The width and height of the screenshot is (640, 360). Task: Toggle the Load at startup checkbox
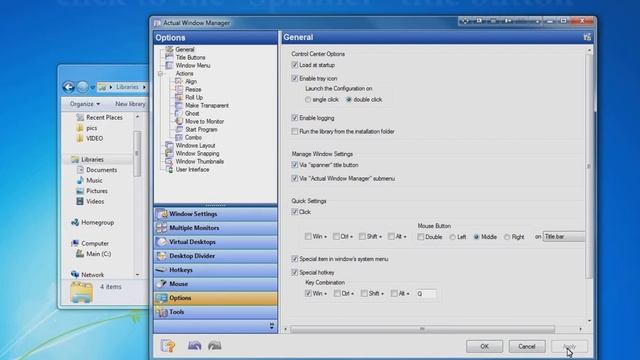(295, 65)
